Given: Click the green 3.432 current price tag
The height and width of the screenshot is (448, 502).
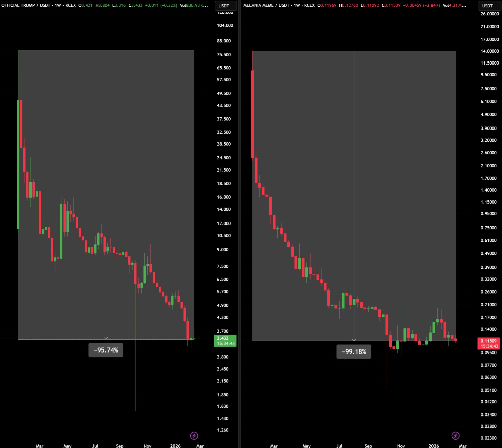Looking at the screenshot, I should (225, 341).
